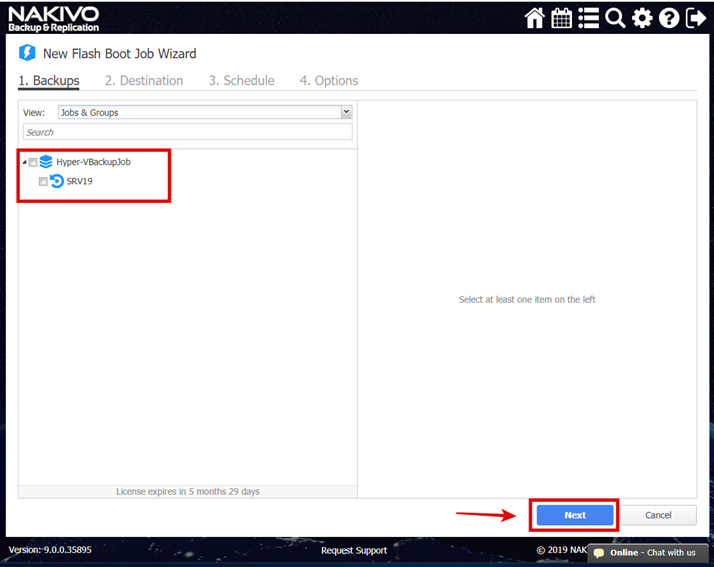Click the Cancel button
This screenshot has height=567, width=714.
(658, 515)
